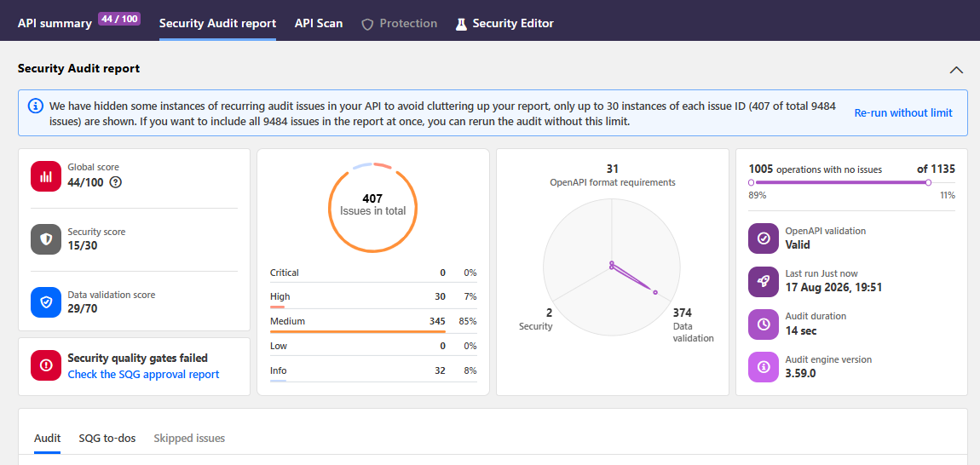Click the OpenAPI validation checkmark icon
Screen dimensions: 980x465
(764, 238)
